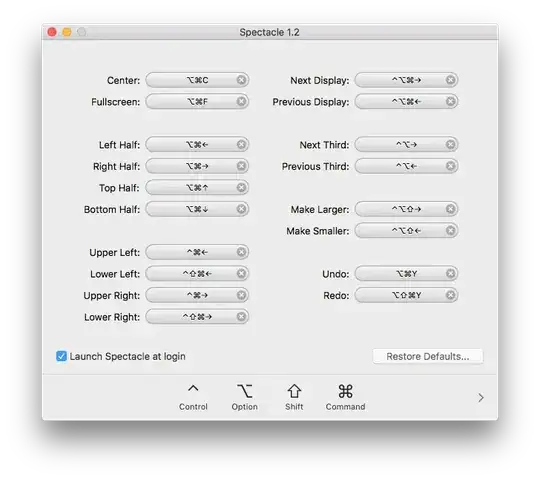Image resolution: width=540 pixels, height=480 pixels.
Task: Edit the Upper Right shortcut field
Action: (x=197, y=295)
